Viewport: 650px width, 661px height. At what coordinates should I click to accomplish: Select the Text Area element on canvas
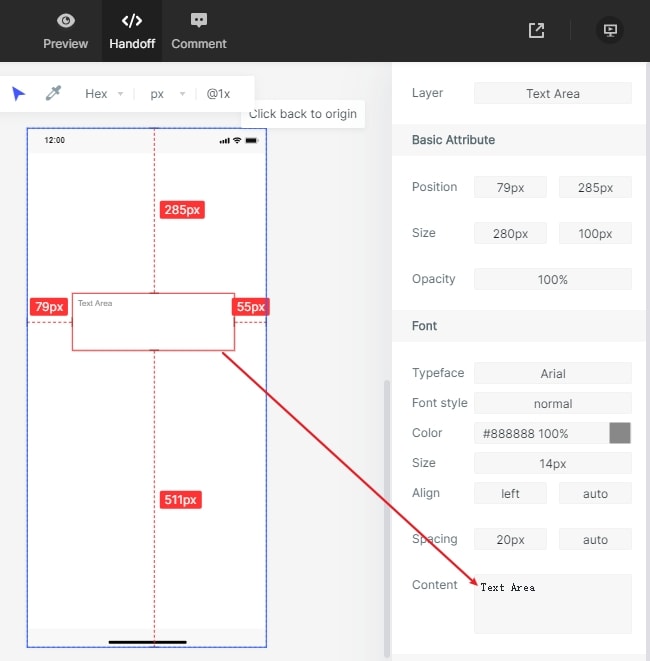point(153,322)
